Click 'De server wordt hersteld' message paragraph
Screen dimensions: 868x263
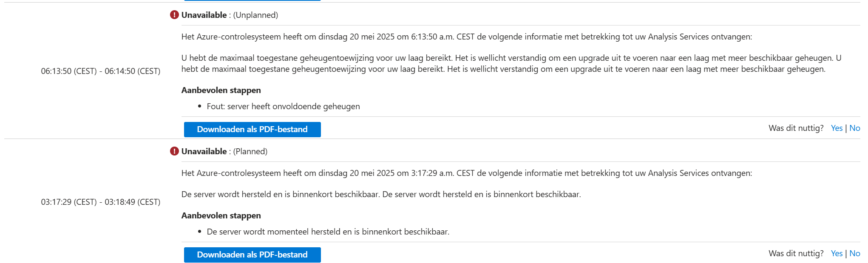(381, 194)
